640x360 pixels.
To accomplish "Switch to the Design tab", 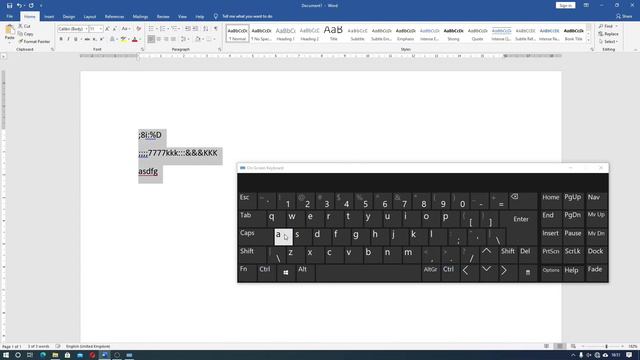I will point(69,16).
